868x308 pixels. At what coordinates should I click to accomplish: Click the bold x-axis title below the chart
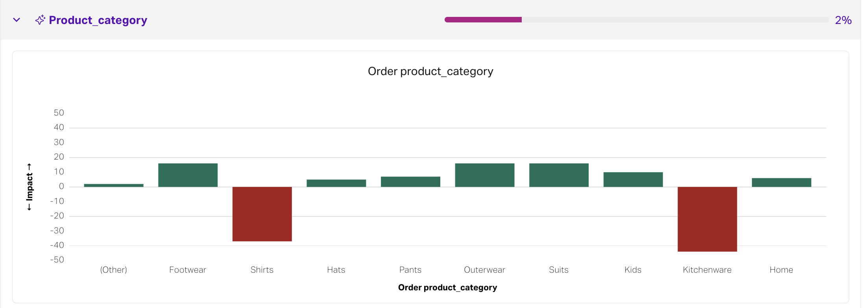(x=447, y=288)
